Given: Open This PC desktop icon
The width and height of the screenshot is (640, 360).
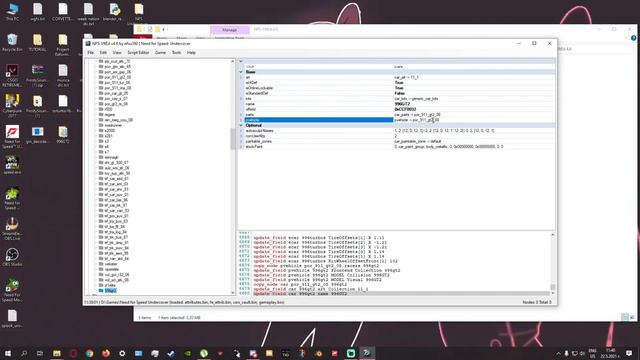Looking at the screenshot, I should pos(12,12).
